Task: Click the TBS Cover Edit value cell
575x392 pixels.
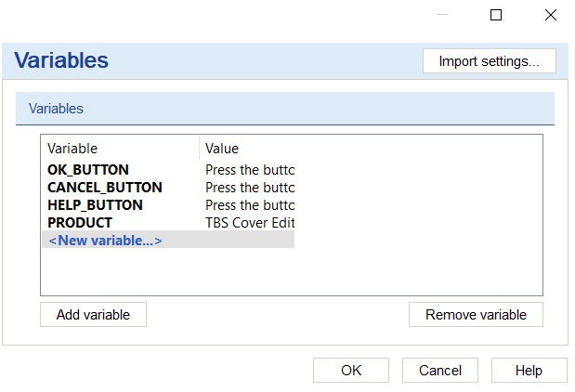Action: [x=249, y=223]
